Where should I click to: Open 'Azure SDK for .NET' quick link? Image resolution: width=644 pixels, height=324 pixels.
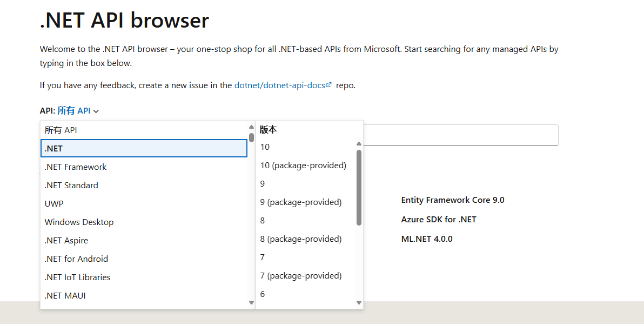coord(439,220)
